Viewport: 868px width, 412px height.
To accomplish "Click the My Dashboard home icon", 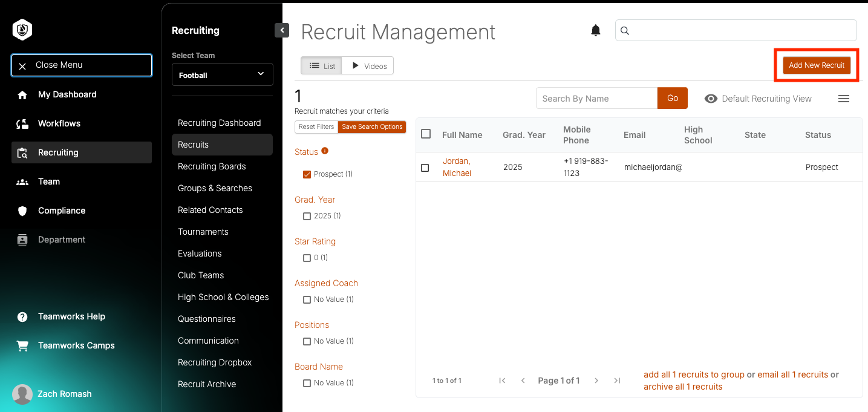I will 22,95.
